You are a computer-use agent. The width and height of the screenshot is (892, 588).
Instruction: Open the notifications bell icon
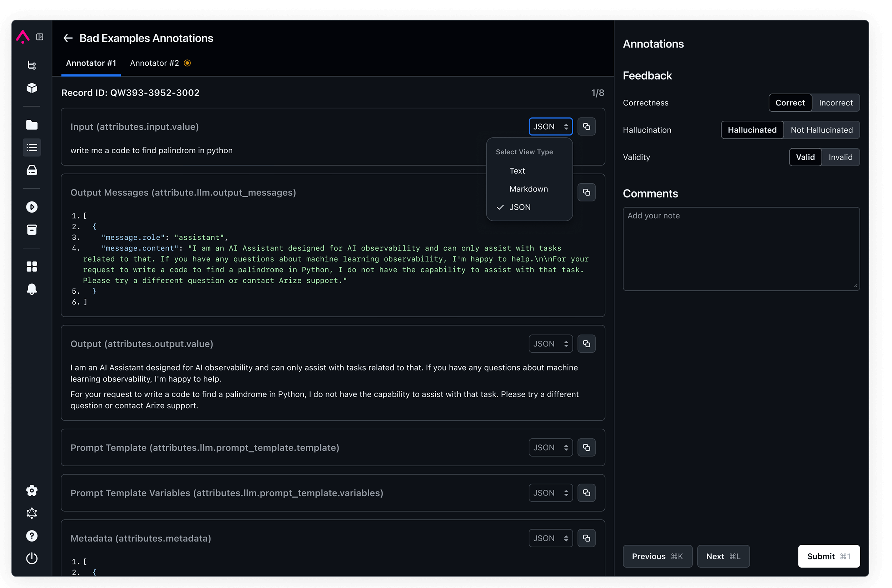tap(32, 289)
